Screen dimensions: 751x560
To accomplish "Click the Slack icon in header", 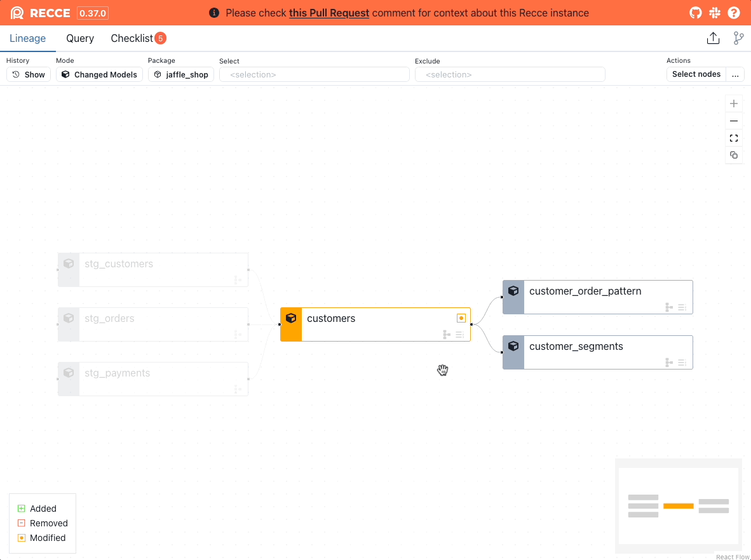I will pyautogui.click(x=715, y=13).
